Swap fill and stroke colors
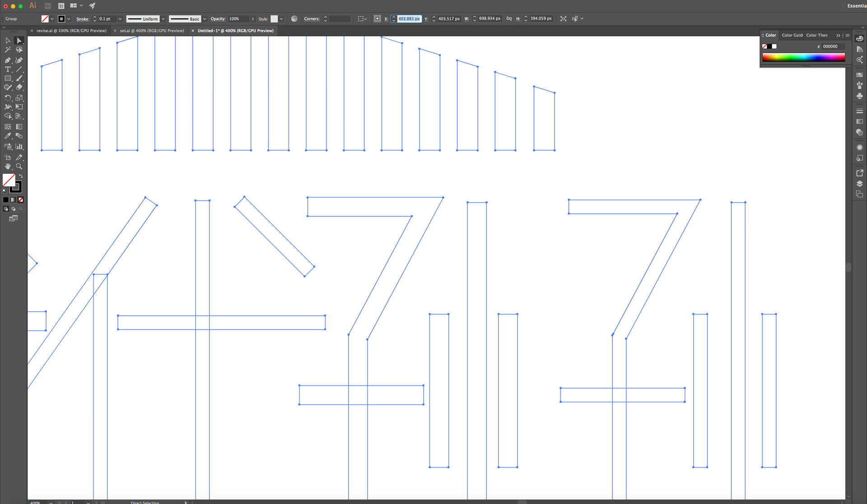Screen dimensions: 867x504 (x=21, y=176)
